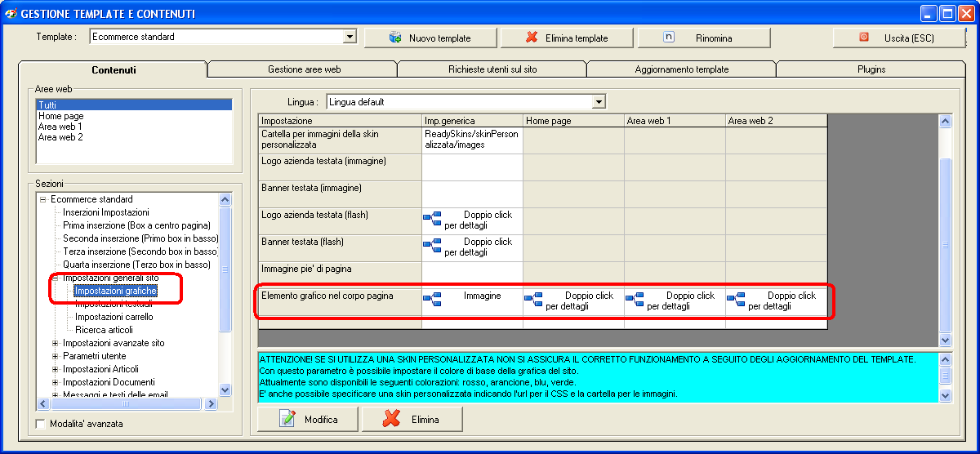Click details icon in Logo azienda testata (flash) row
Image resolution: width=980 pixels, height=454 pixels.
click(x=432, y=217)
